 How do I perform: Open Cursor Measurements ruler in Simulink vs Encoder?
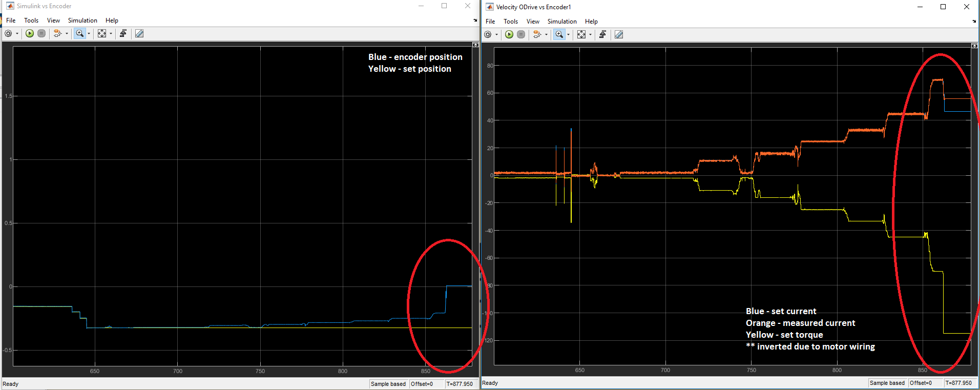[x=139, y=33]
